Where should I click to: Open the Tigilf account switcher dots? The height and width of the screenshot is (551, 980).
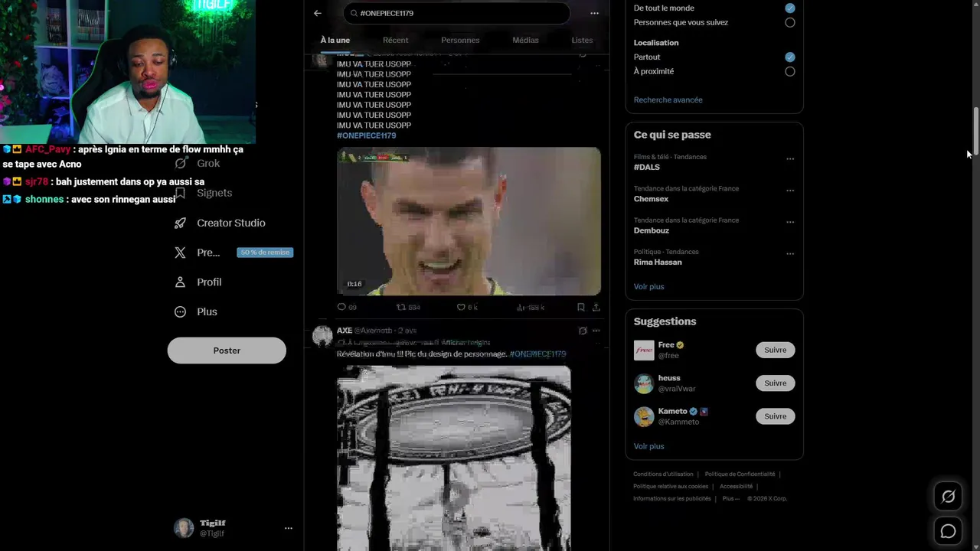[x=289, y=528]
